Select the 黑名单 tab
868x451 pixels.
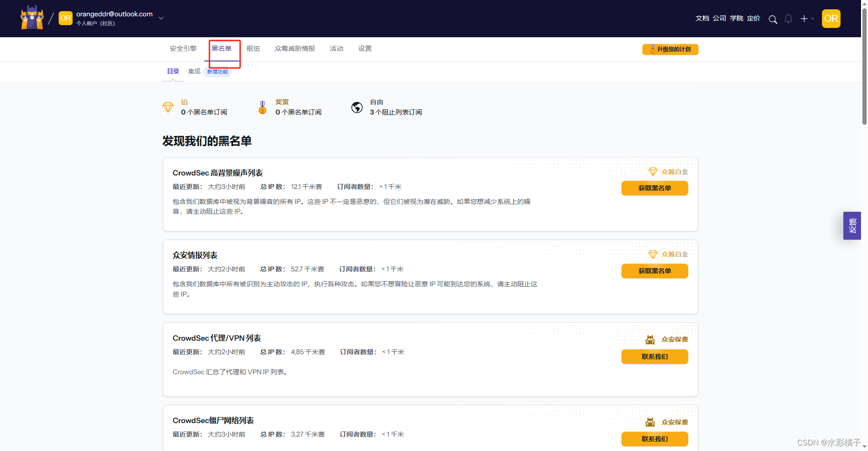point(222,48)
